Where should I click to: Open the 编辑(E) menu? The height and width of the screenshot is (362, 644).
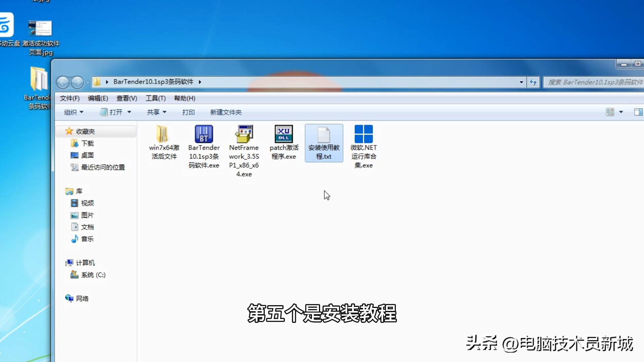click(98, 98)
